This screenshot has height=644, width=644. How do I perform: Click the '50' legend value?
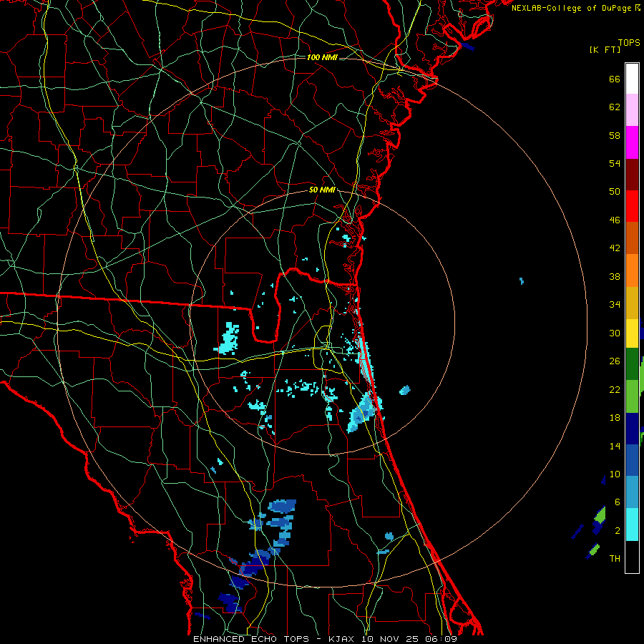click(x=615, y=192)
